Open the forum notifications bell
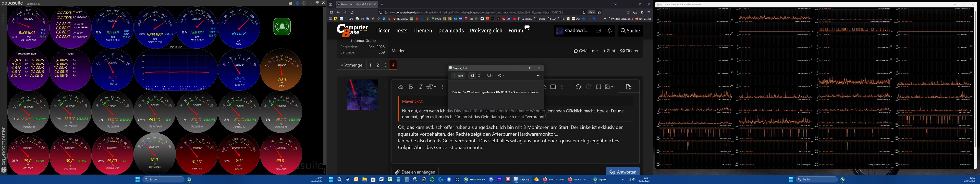Screen dimensions: 980x184 tap(609, 30)
